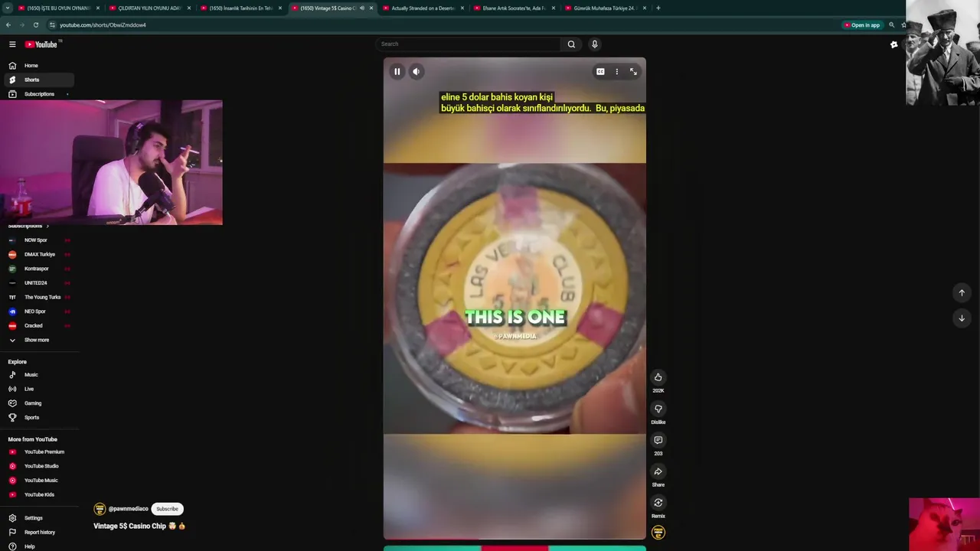Expand the Subscriptions section header chevron
The width and height of the screenshot is (980, 551).
pos(47,227)
